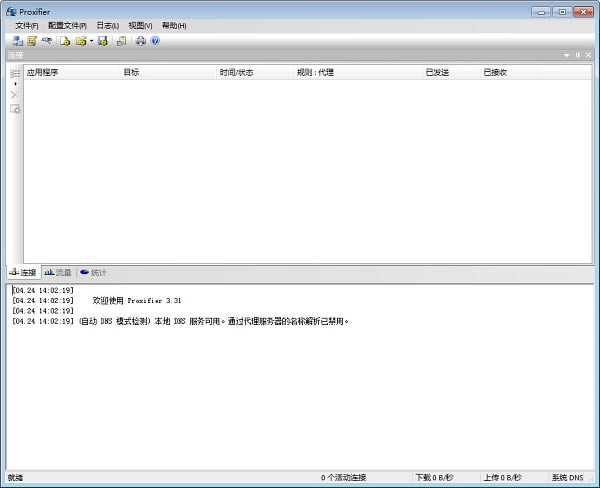The image size is (600, 488).
Task: Sort by 时间/状态 column header
Action: click(x=255, y=72)
